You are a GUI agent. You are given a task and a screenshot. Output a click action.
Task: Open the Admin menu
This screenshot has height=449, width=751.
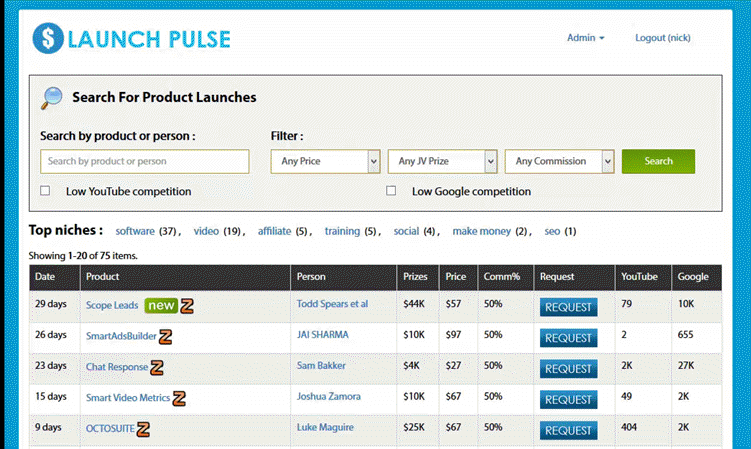585,38
